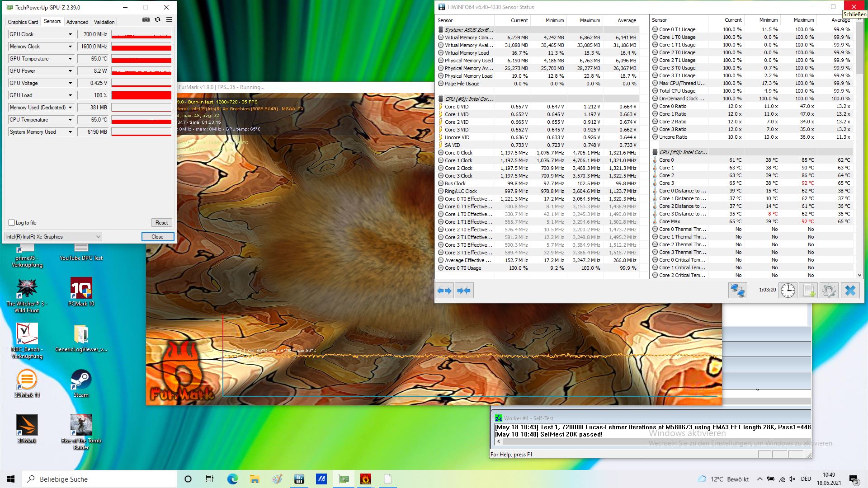This screenshot has width=868, height=488.
Task: Select the Sensors tab in GPU-Z
Action: click(x=52, y=21)
